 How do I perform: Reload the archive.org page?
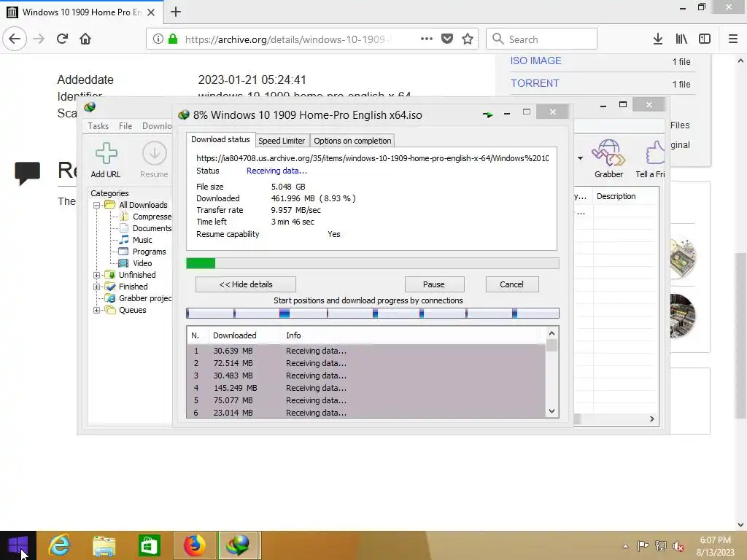click(62, 39)
